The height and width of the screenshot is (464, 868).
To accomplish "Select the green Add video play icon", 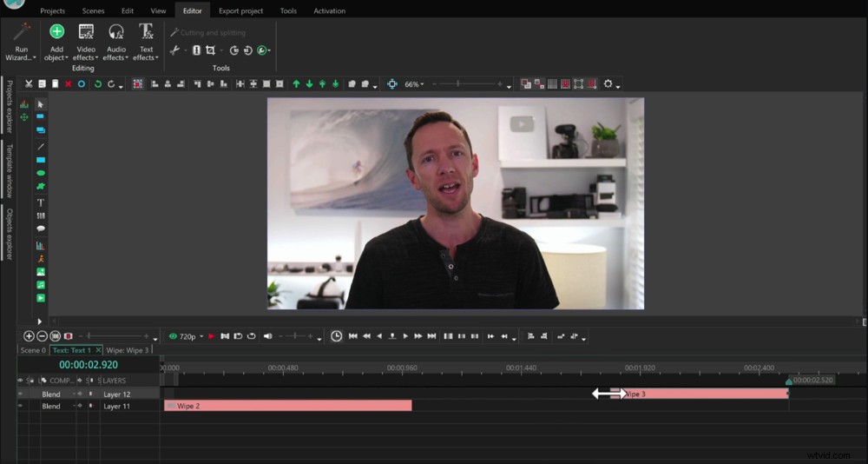I will pos(41,298).
